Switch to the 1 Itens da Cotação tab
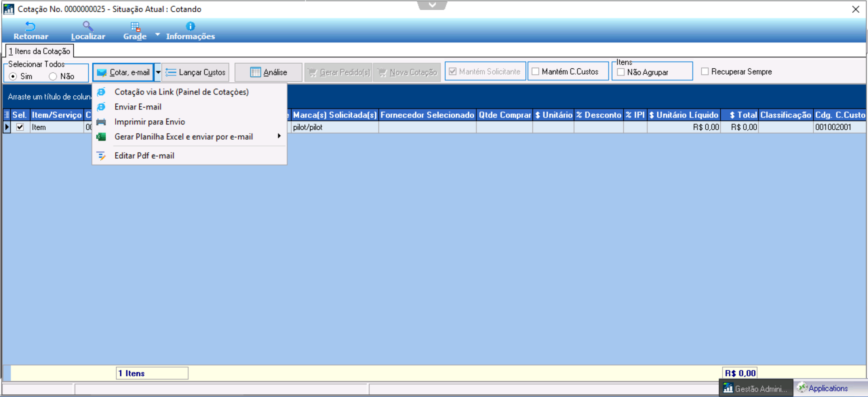 [x=39, y=51]
